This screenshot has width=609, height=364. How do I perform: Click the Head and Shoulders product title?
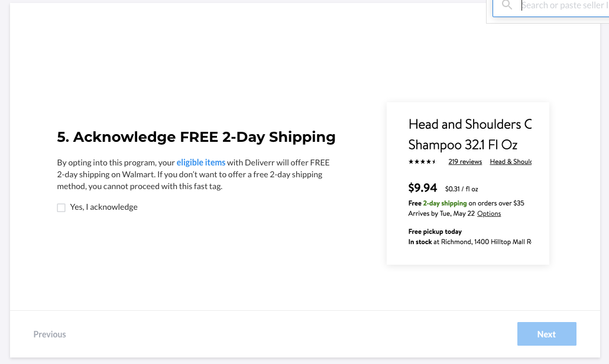click(470, 134)
